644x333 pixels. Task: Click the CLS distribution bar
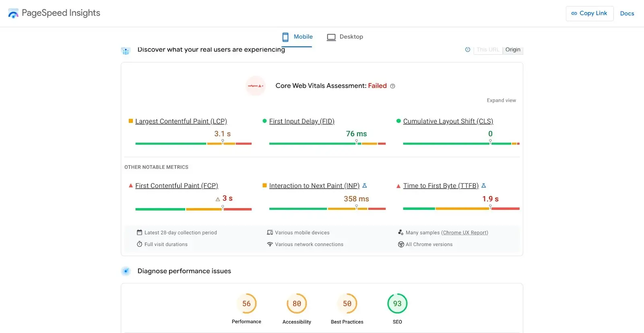pyautogui.click(x=461, y=143)
